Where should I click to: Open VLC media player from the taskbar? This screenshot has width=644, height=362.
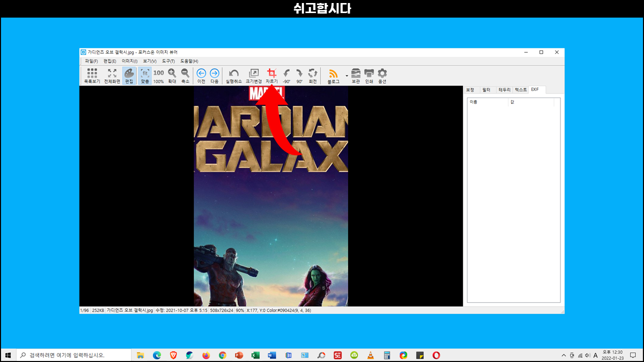click(370, 355)
